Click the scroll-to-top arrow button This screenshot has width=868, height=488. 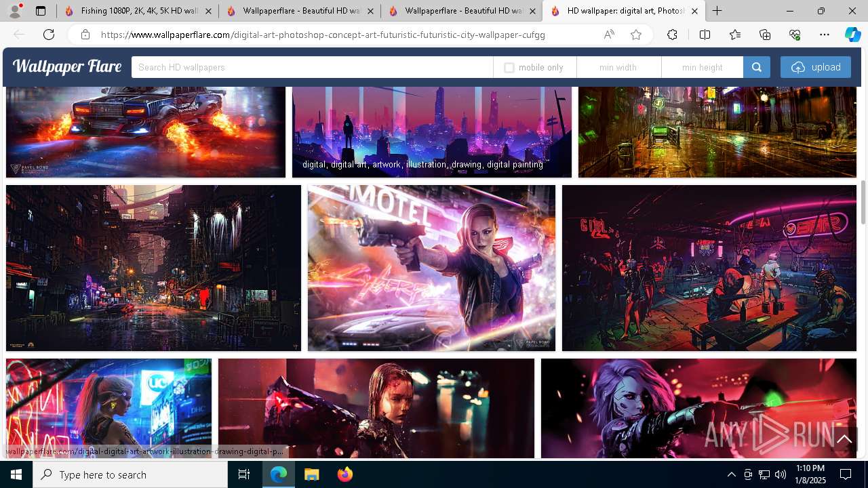pos(844,439)
